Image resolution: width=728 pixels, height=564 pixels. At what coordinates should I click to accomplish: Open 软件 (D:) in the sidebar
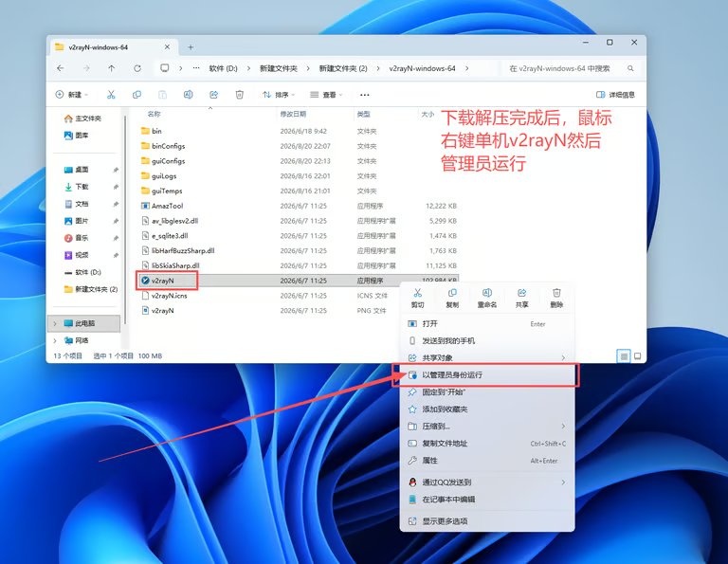82,272
